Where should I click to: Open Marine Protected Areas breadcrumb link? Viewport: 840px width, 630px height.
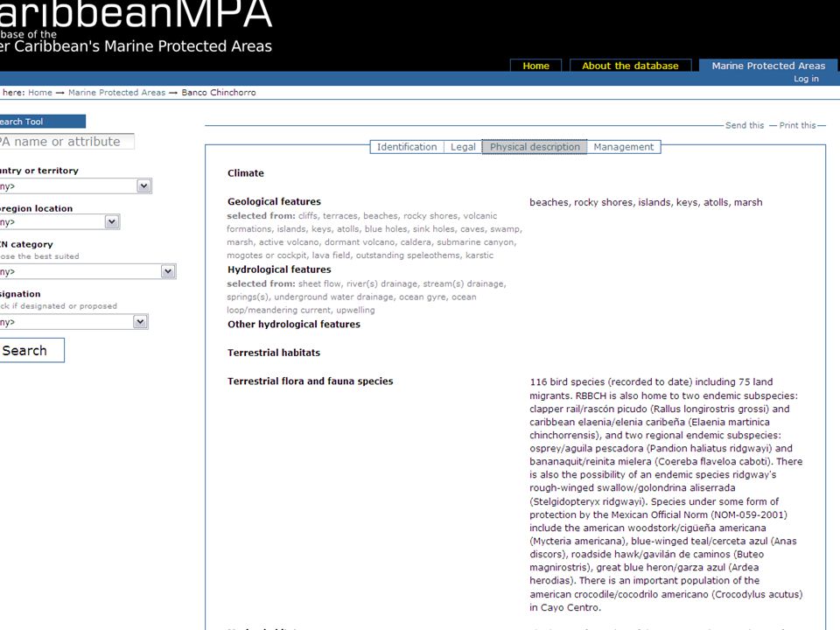116,92
